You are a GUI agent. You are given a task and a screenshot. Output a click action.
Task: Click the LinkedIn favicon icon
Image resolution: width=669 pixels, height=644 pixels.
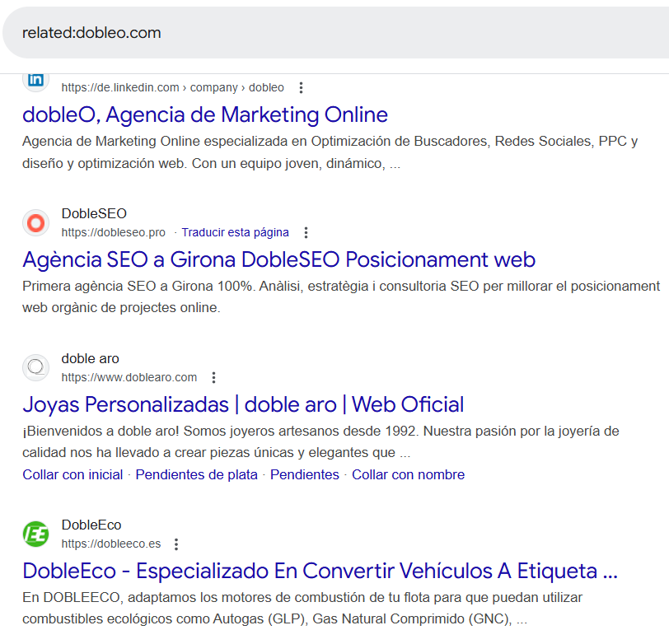click(x=35, y=80)
